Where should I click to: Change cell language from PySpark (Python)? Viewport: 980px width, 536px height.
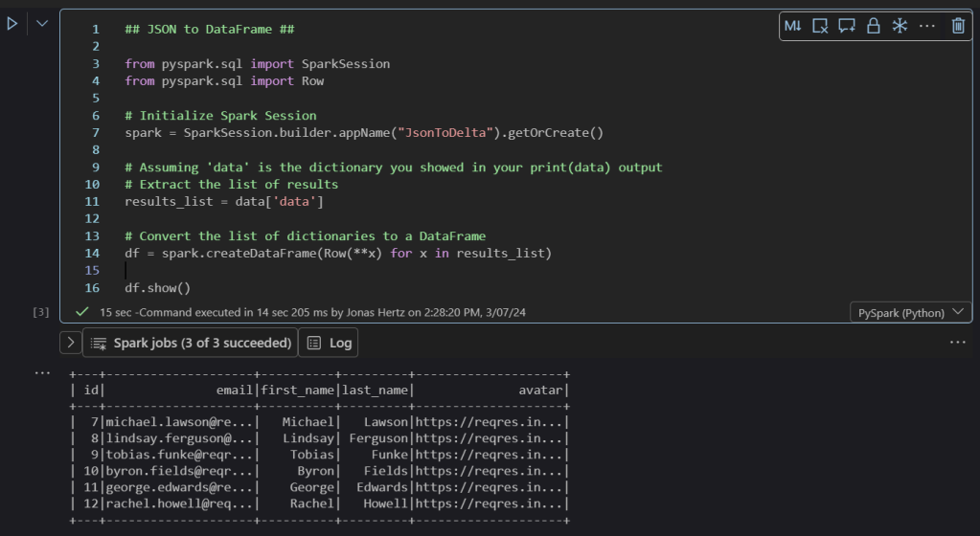pyautogui.click(x=910, y=313)
